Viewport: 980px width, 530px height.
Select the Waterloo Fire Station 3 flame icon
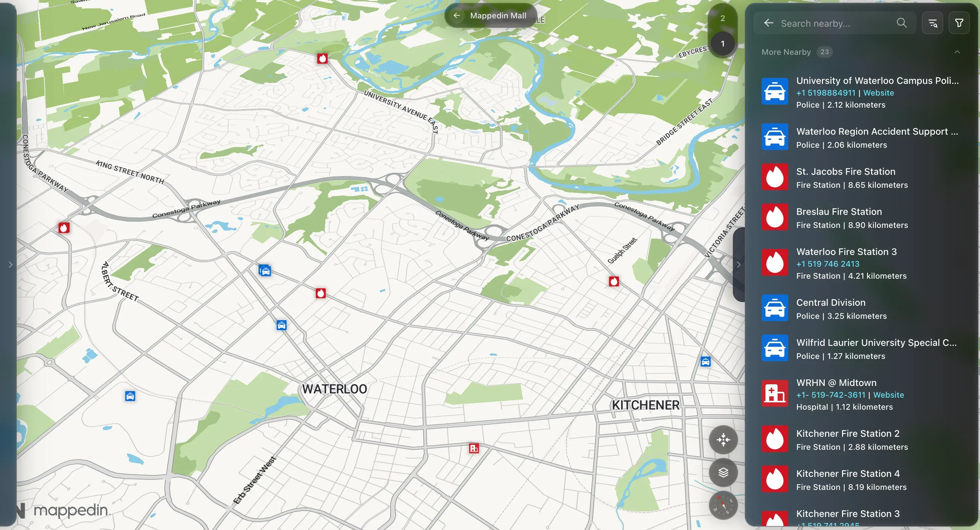click(x=775, y=262)
